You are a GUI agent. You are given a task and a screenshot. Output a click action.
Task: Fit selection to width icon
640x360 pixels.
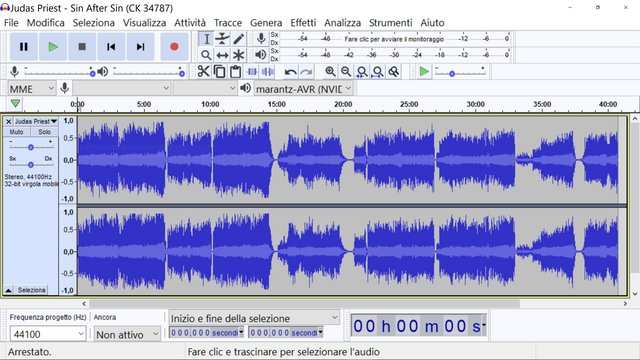362,72
